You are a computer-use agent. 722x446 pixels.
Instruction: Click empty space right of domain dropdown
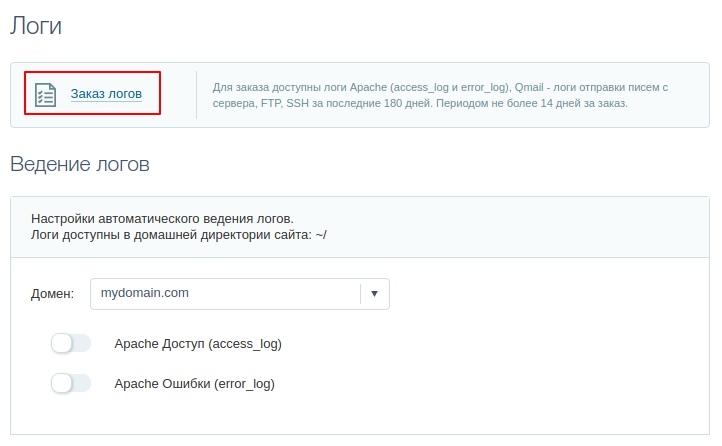540,294
